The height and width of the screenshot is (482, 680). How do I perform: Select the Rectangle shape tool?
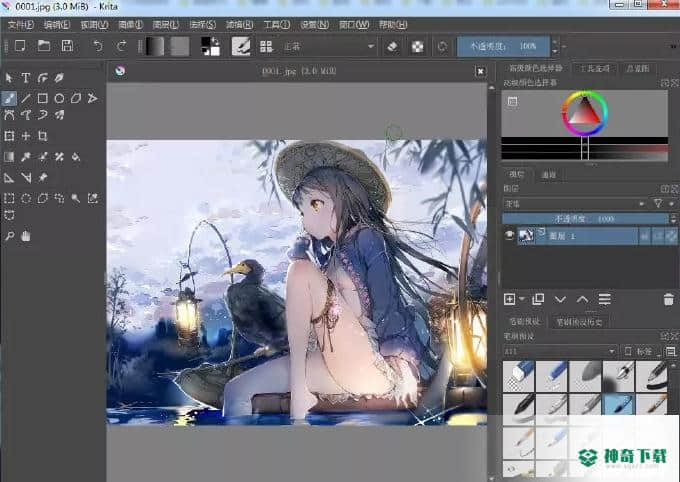[42, 98]
